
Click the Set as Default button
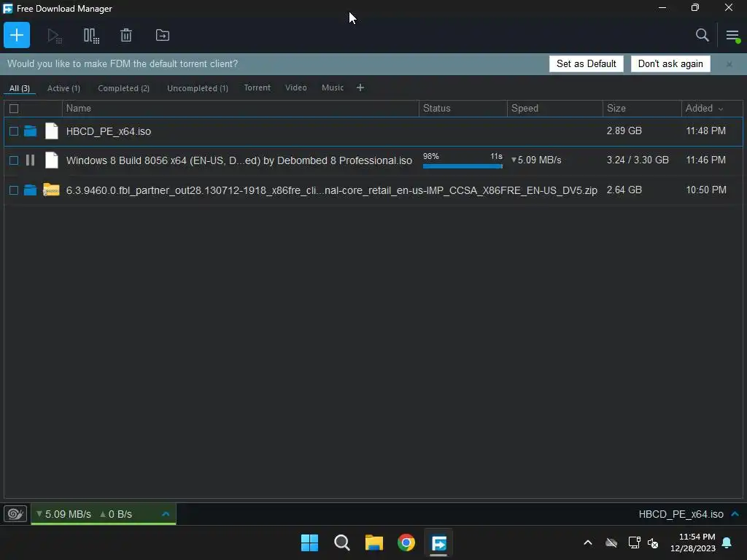pyautogui.click(x=586, y=64)
